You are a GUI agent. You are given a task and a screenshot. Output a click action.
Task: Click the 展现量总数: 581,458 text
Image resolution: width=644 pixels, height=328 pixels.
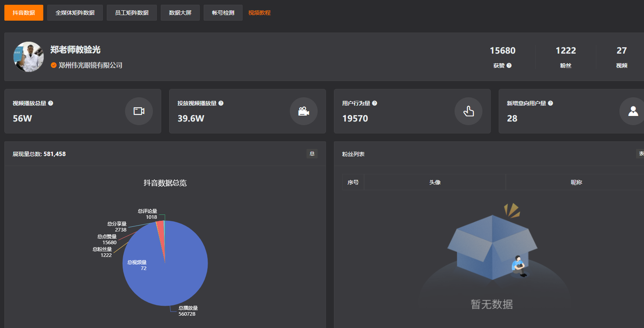(39, 154)
